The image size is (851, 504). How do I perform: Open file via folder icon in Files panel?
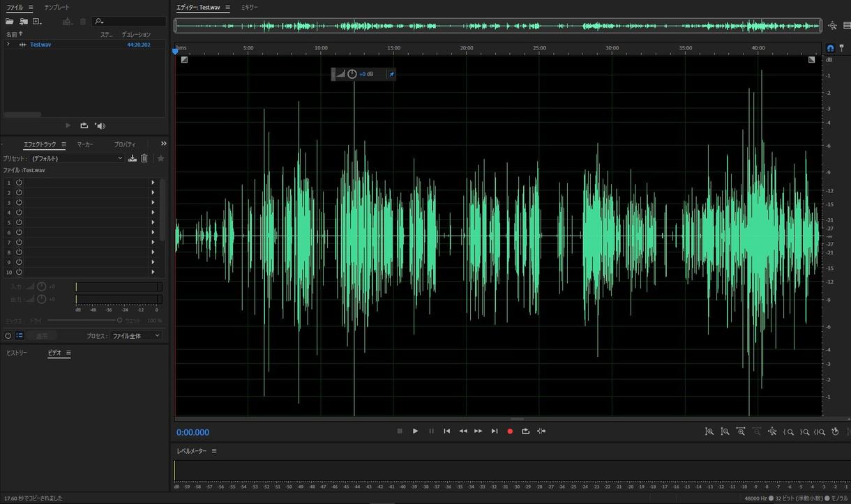(9, 22)
